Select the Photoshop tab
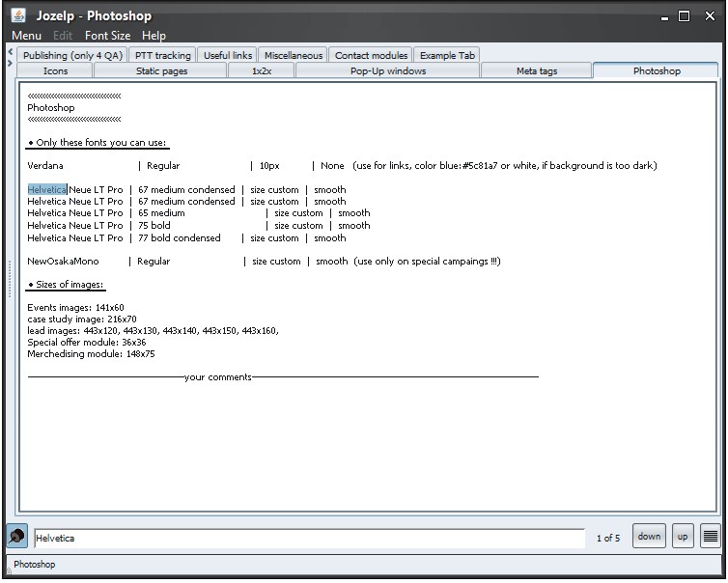 (657, 71)
